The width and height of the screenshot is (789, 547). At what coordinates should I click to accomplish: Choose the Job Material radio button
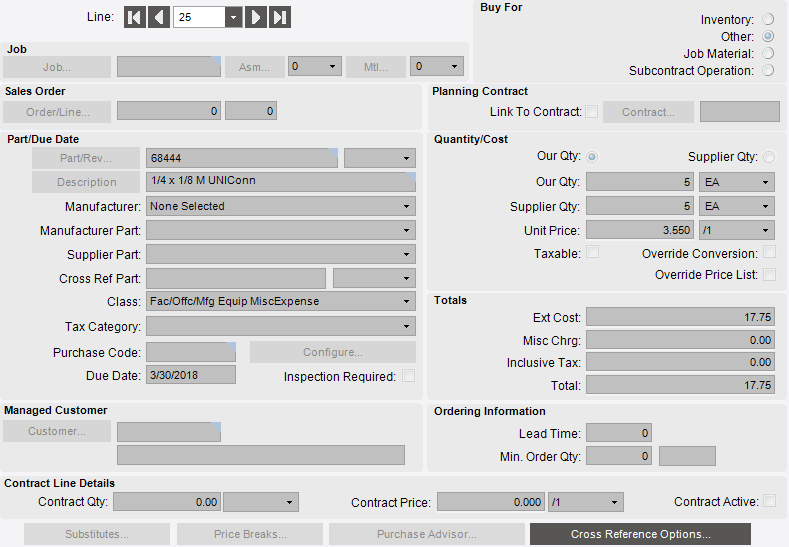pyautogui.click(x=768, y=53)
